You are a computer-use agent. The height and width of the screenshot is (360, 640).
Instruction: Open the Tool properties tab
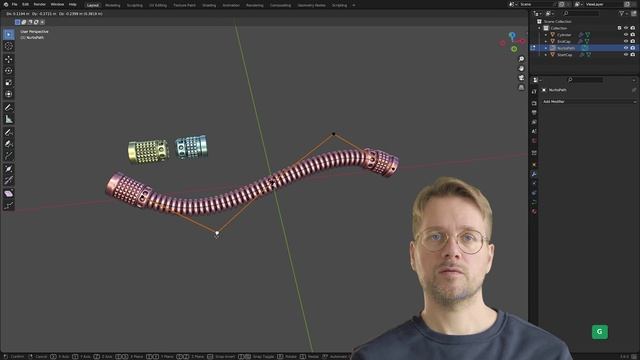534,92
